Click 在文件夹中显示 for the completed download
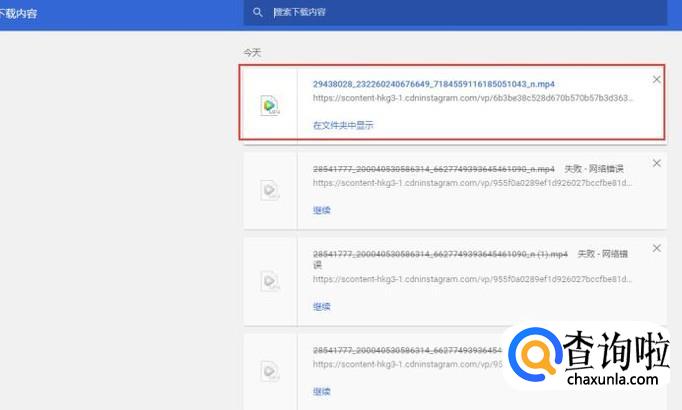 pos(343,125)
